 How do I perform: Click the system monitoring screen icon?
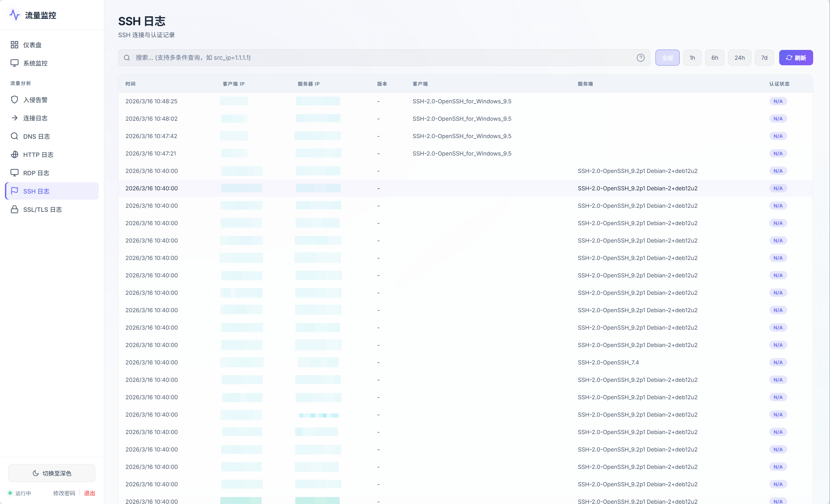click(15, 63)
